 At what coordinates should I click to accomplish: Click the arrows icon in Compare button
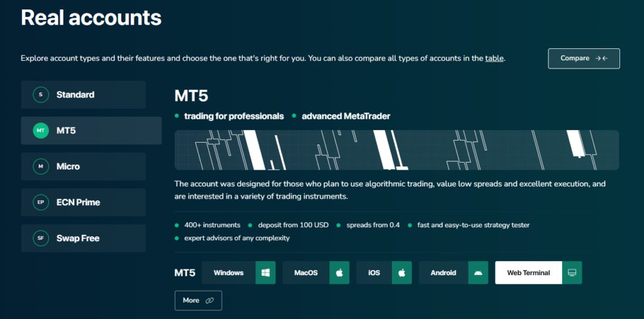602,58
